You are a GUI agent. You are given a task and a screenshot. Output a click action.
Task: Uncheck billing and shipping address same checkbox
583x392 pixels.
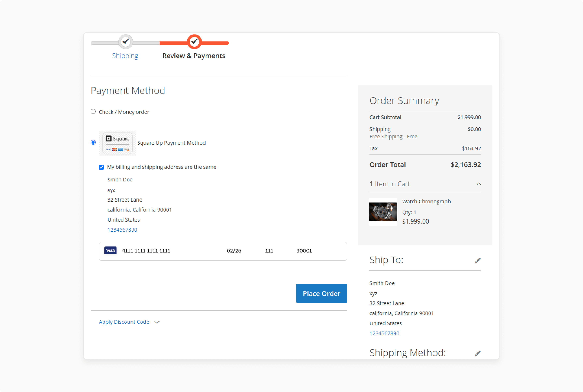click(x=101, y=167)
